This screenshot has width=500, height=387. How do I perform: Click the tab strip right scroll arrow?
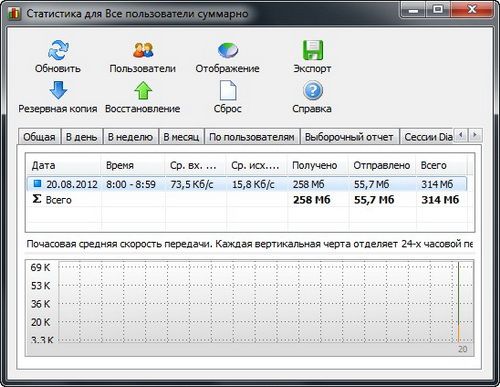point(475,135)
